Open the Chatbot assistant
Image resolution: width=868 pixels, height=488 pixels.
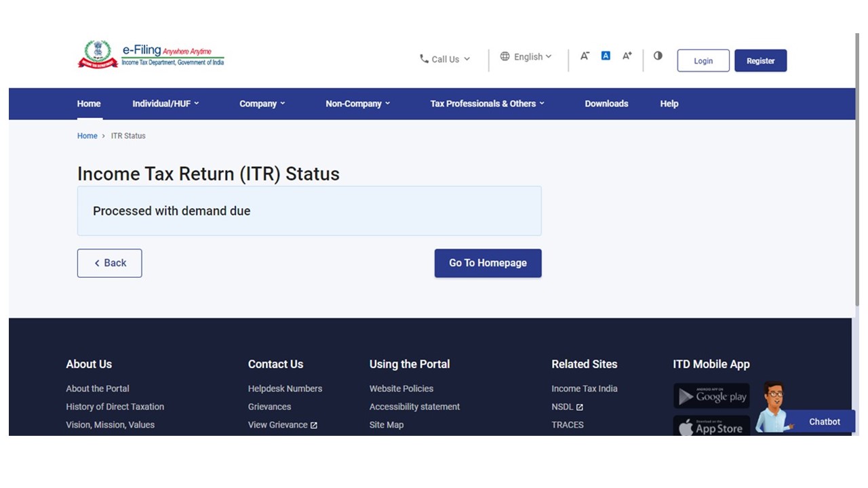point(824,422)
